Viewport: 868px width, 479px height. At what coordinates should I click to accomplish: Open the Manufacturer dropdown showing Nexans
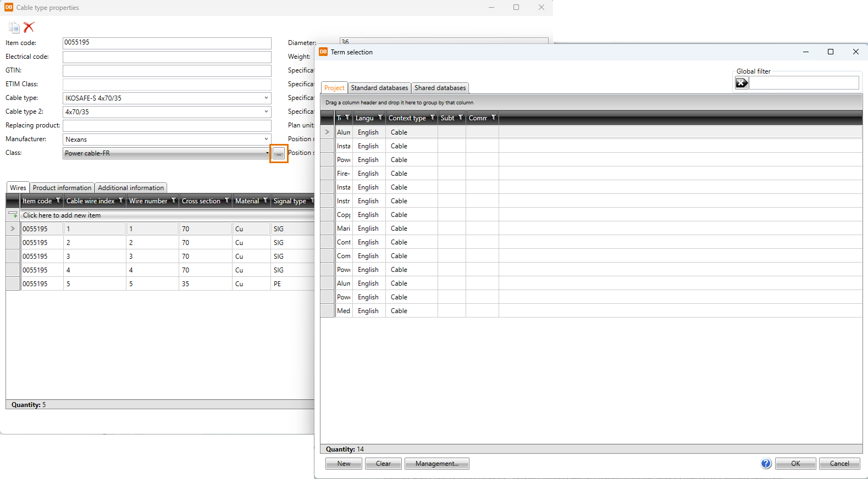click(266, 139)
